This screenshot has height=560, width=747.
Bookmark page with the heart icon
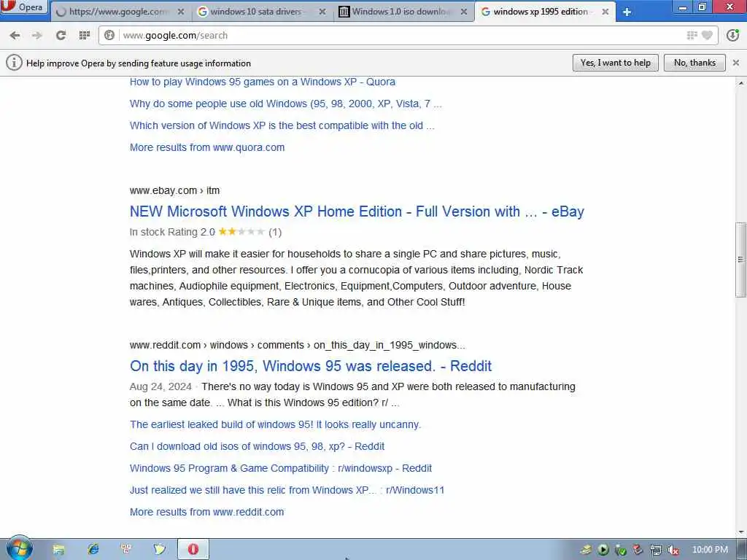pyautogui.click(x=708, y=35)
